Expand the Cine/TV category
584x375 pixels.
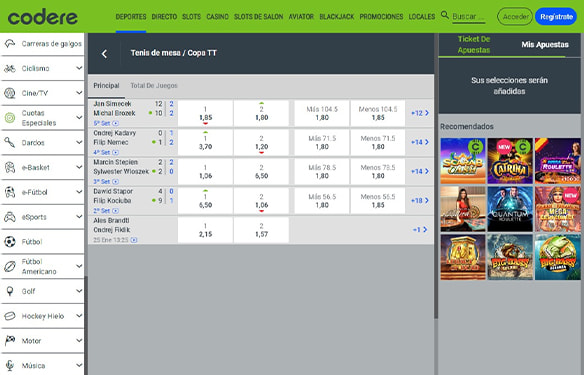[79, 93]
